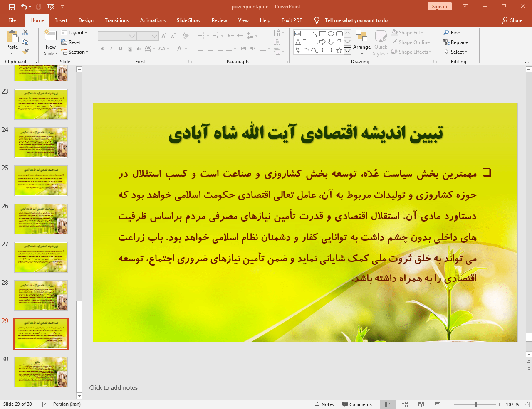Screen dimensions: 532x409
Task: Click the Find button
Action: 452,33
